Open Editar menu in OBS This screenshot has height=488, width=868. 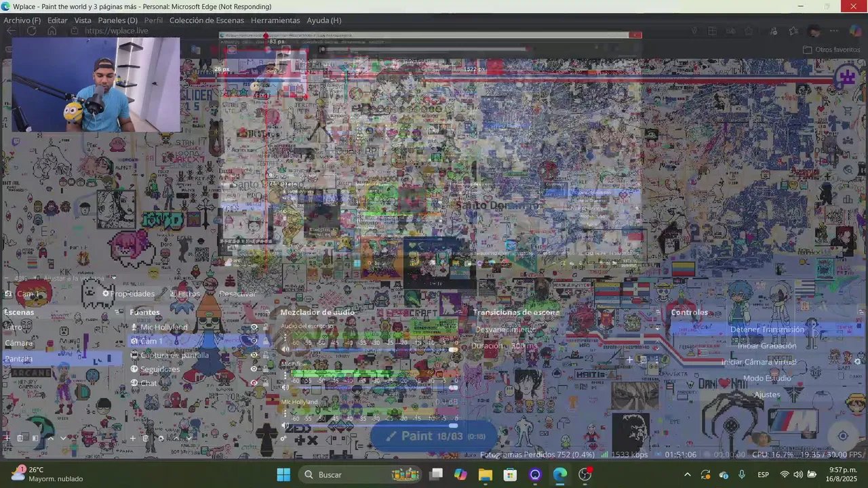(x=57, y=20)
